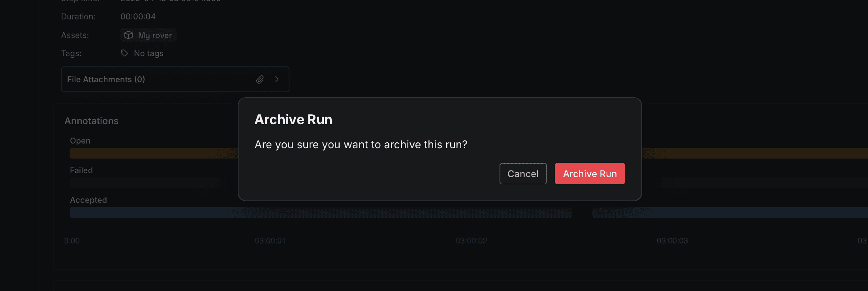
Task: Expand File Attachments with the chevron
Action: (x=277, y=79)
